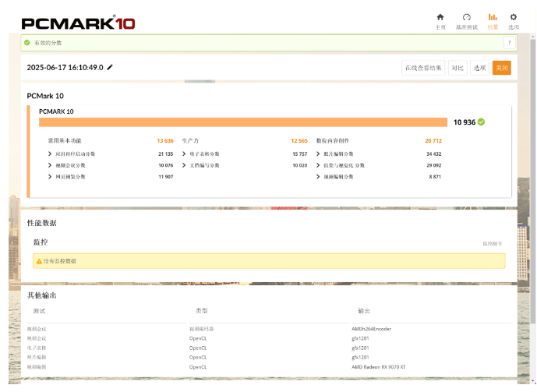The height and width of the screenshot is (392, 537).
Task: Click the green checkmark beside score 10 936
Action: 482,122
